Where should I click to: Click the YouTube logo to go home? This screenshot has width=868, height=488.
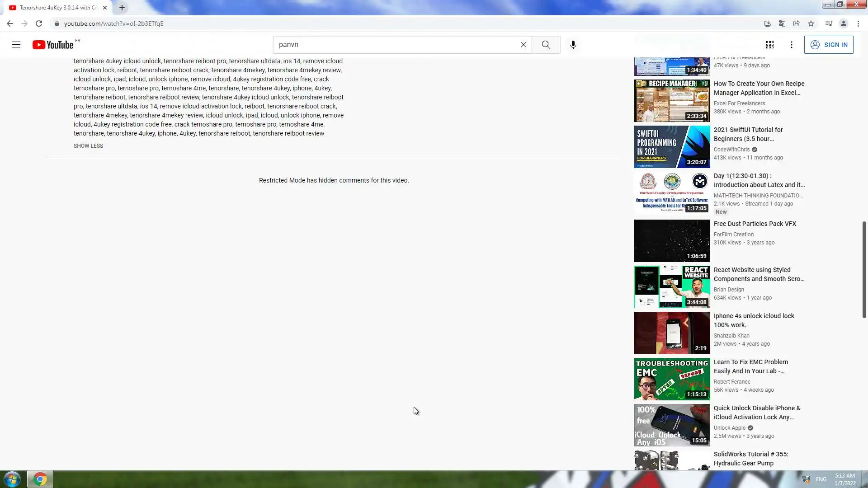53,45
